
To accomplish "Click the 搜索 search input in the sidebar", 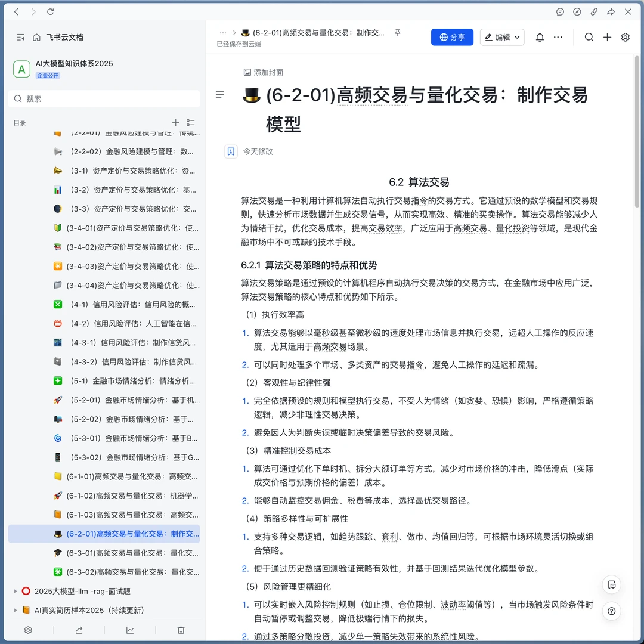I will pos(104,98).
